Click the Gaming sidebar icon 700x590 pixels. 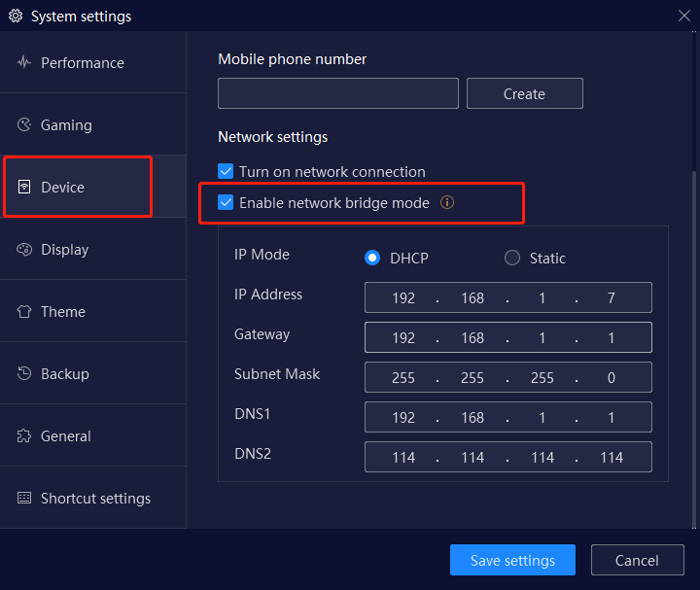[24, 124]
